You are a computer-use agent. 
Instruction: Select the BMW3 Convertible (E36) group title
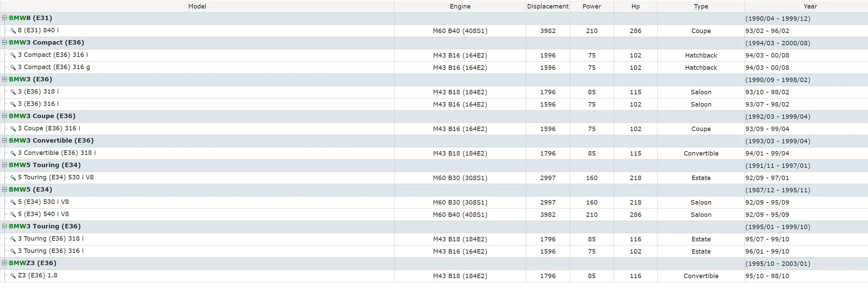pos(51,141)
